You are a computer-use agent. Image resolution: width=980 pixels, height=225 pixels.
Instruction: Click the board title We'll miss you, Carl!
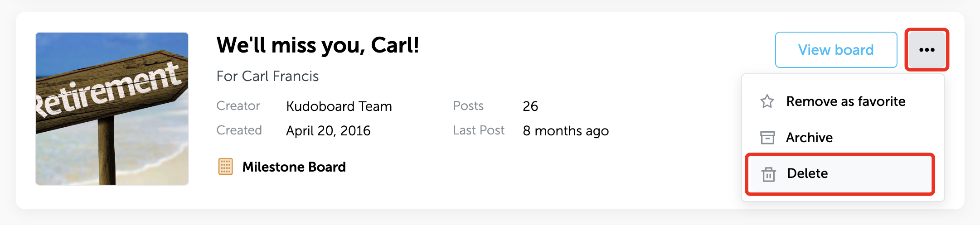(318, 45)
